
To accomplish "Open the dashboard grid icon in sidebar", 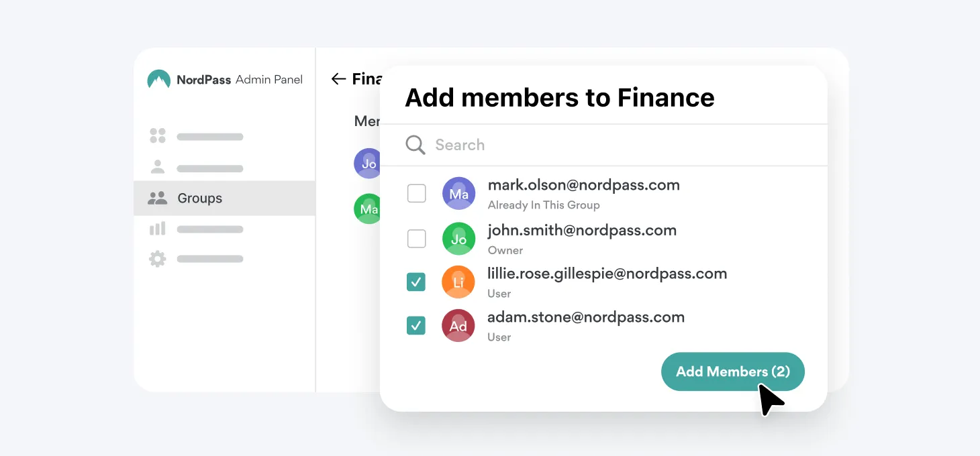I will pos(158,136).
